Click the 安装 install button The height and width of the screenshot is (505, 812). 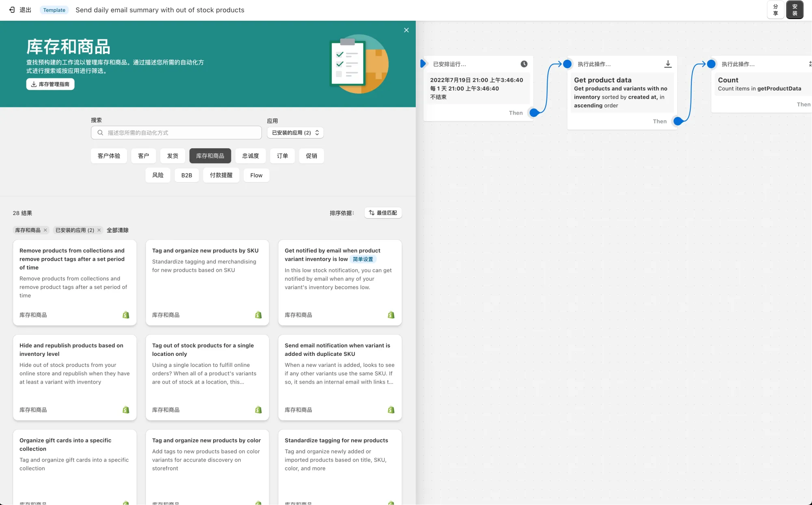[x=795, y=9]
